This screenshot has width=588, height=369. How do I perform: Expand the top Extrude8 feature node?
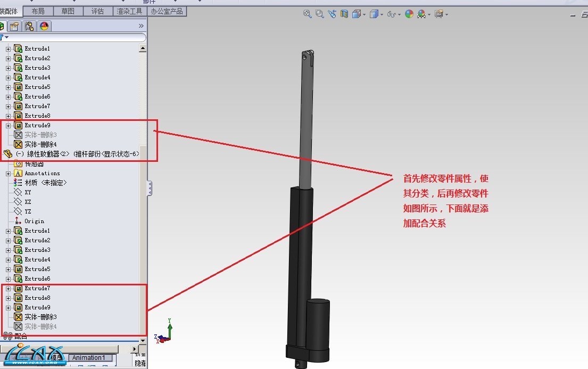9,116
